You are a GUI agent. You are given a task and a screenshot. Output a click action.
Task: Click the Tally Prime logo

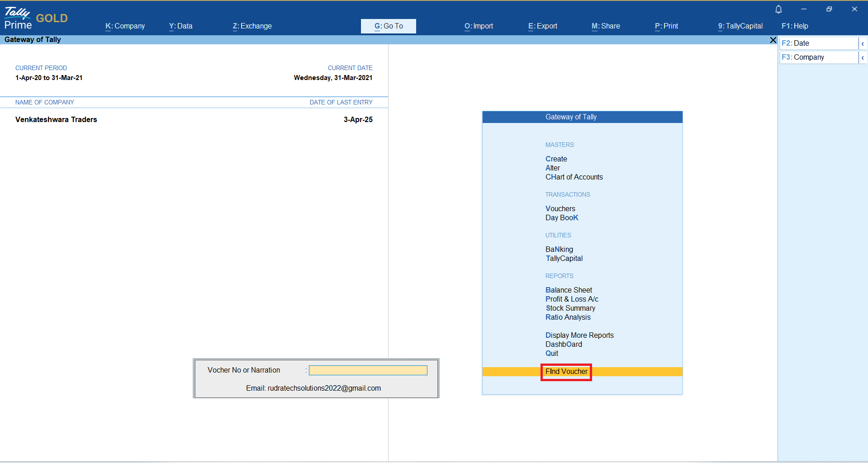[18, 18]
